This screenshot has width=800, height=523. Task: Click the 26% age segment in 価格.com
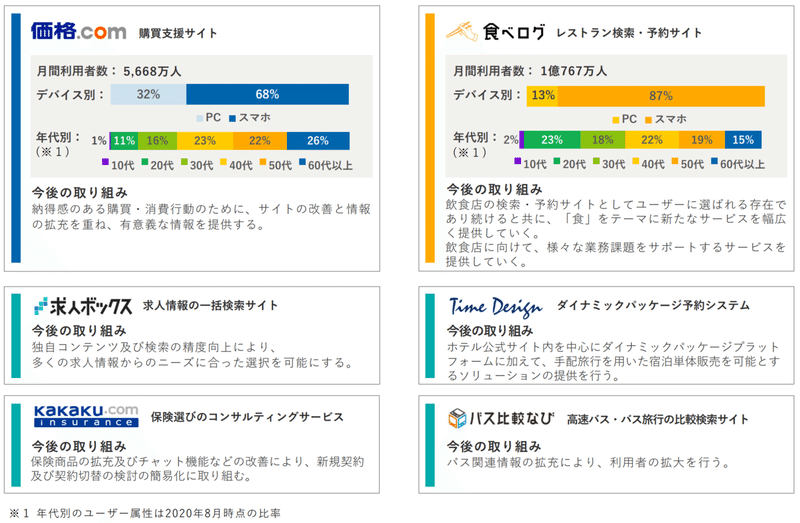pos(318,141)
